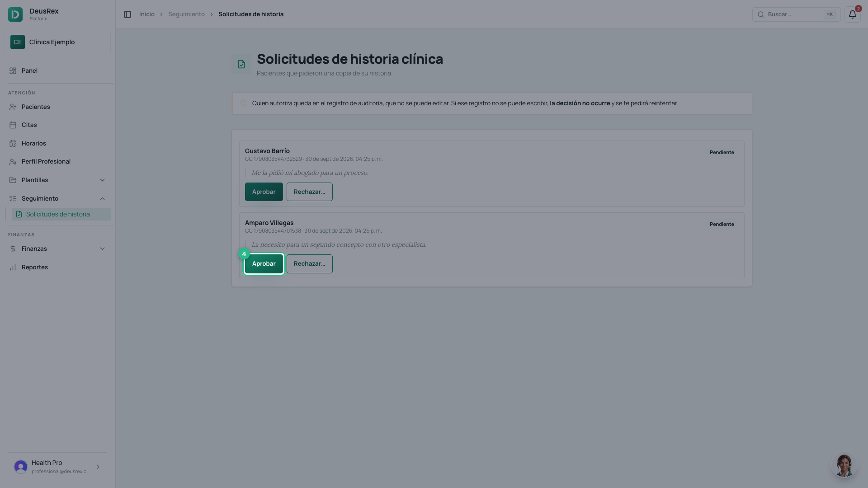The height and width of the screenshot is (488, 868).
Task: Reject Amparo Villegas's request
Action: click(310, 264)
